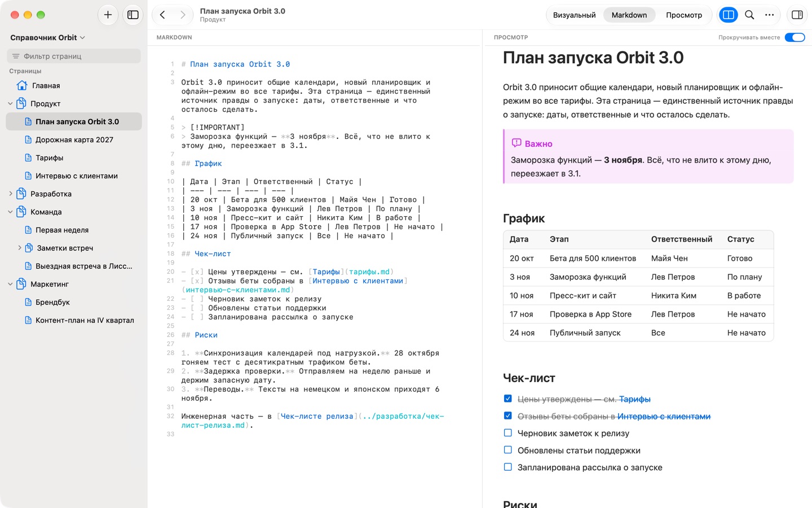The height and width of the screenshot is (508, 812).
Task: Click the Чек-листе релиза link in Markdown source
Action: 317,417
